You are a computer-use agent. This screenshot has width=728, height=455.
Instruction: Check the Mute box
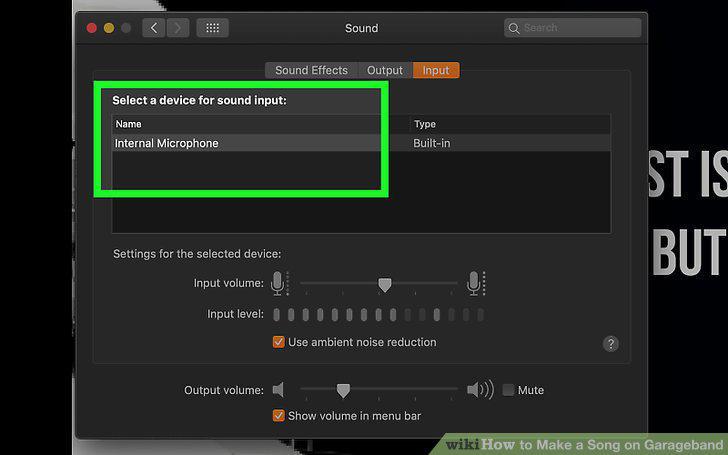(508, 390)
